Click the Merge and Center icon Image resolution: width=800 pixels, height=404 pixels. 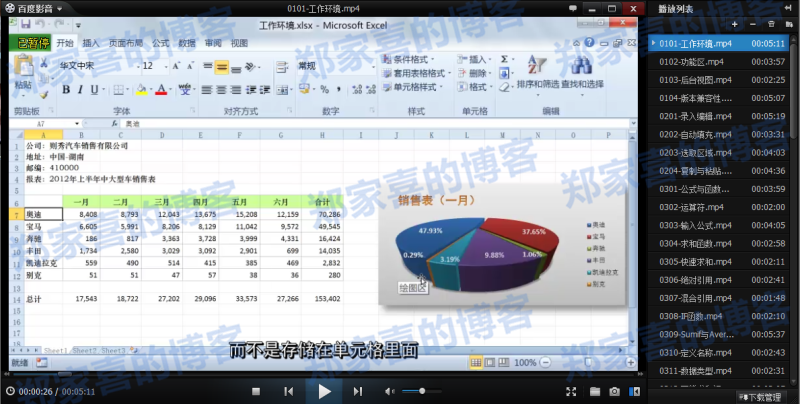pyautogui.click(x=282, y=90)
